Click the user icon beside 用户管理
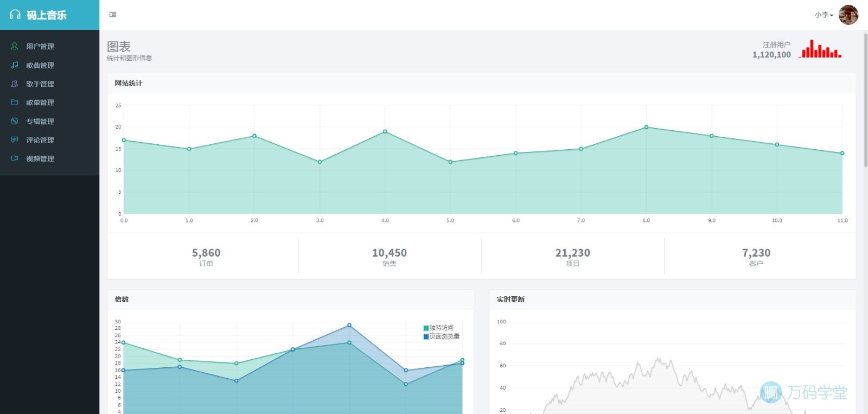The image size is (868, 414). tap(15, 46)
